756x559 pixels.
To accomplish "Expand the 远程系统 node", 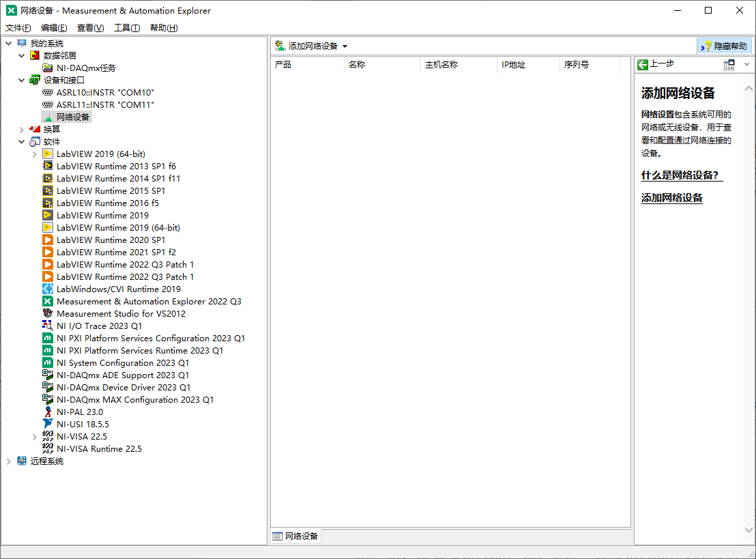I will point(9,461).
